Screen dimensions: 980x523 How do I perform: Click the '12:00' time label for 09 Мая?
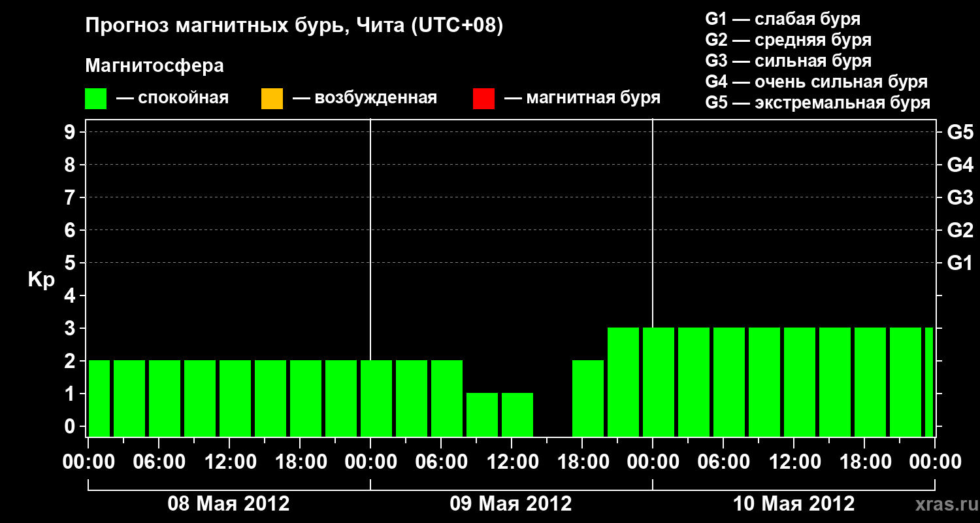(x=512, y=462)
